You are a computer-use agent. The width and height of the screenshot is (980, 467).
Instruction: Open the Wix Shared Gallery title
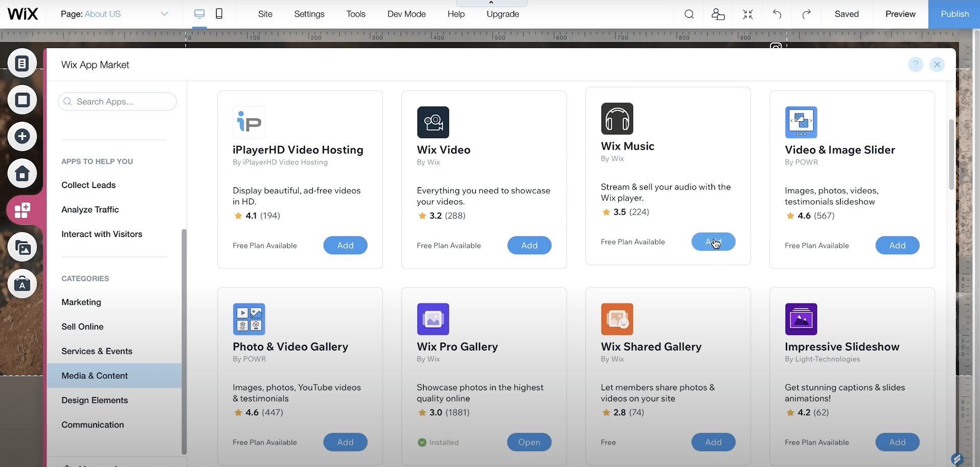[x=651, y=347]
